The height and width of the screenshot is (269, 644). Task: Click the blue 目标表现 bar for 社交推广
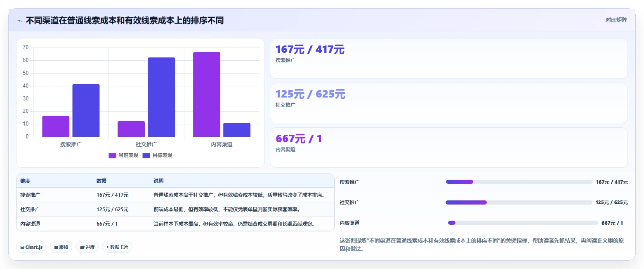161,97
